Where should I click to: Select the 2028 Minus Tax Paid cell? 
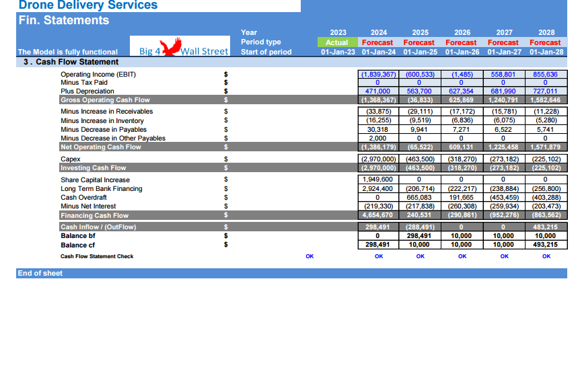pyautogui.click(x=546, y=83)
